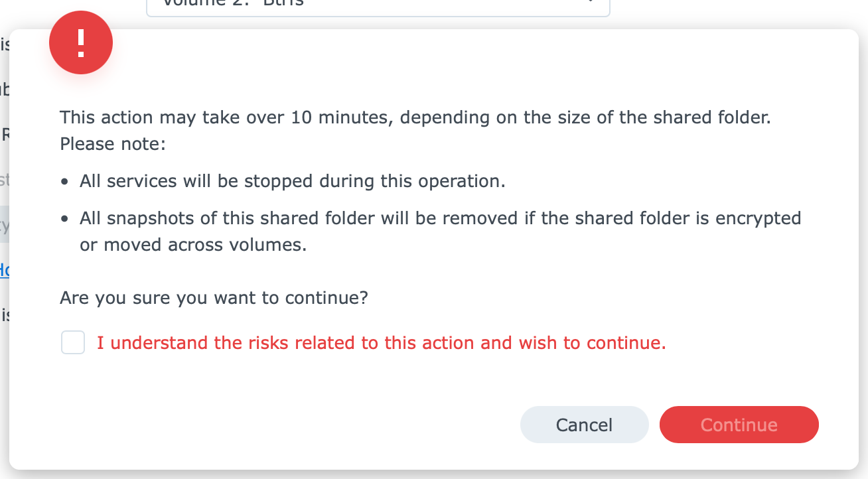The width and height of the screenshot is (868, 479).
Task: Confirm with the red Continue button
Action: [739, 425]
